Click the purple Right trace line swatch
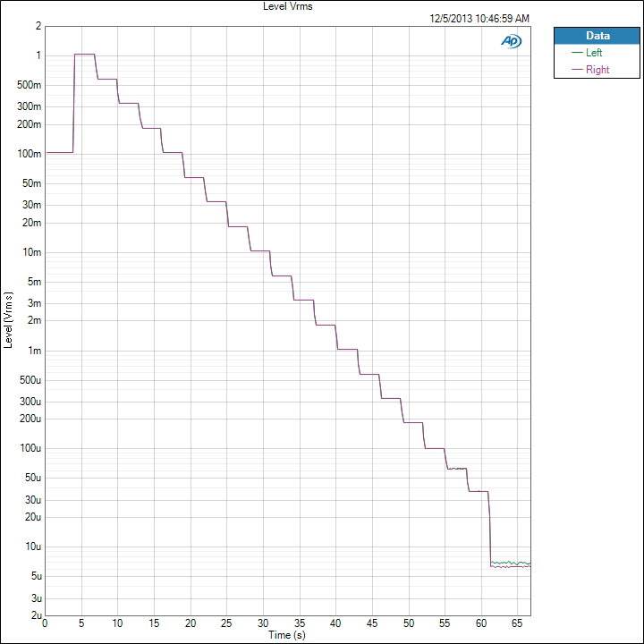The image size is (644, 644). click(x=577, y=70)
